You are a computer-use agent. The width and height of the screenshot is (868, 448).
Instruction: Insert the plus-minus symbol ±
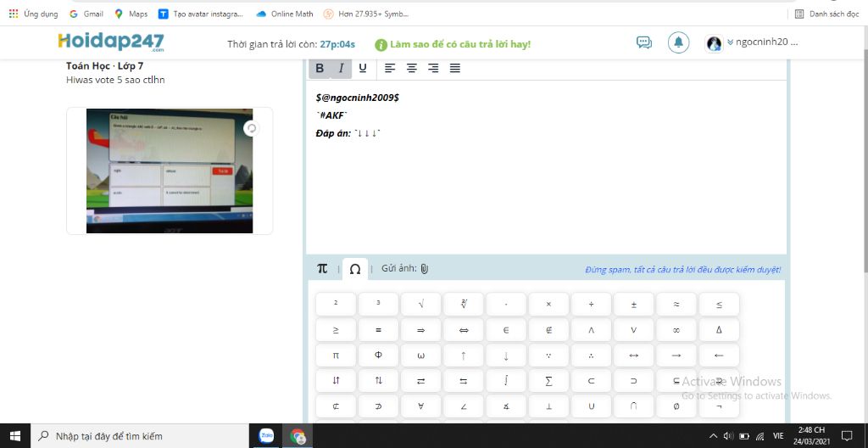[x=634, y=305]
